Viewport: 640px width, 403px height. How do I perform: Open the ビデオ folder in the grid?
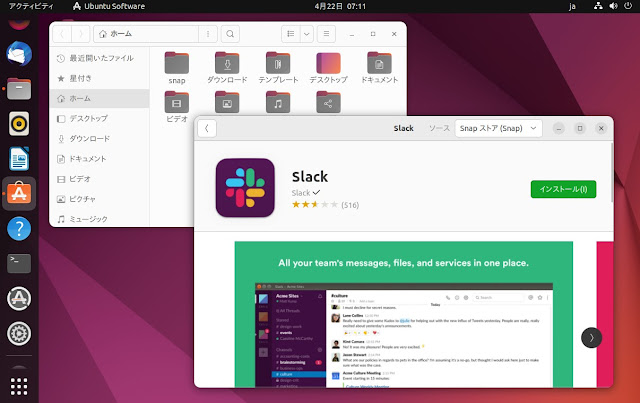[x=177, y=107]
